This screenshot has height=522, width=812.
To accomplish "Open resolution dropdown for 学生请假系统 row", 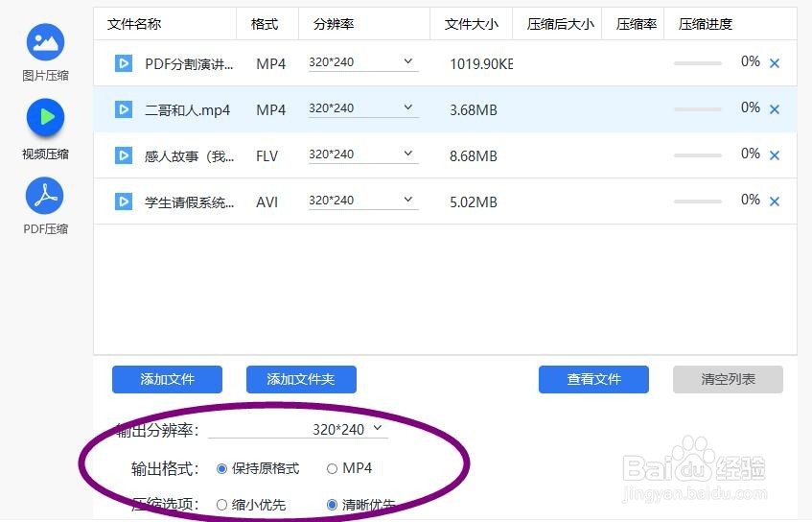I will 363,201.
